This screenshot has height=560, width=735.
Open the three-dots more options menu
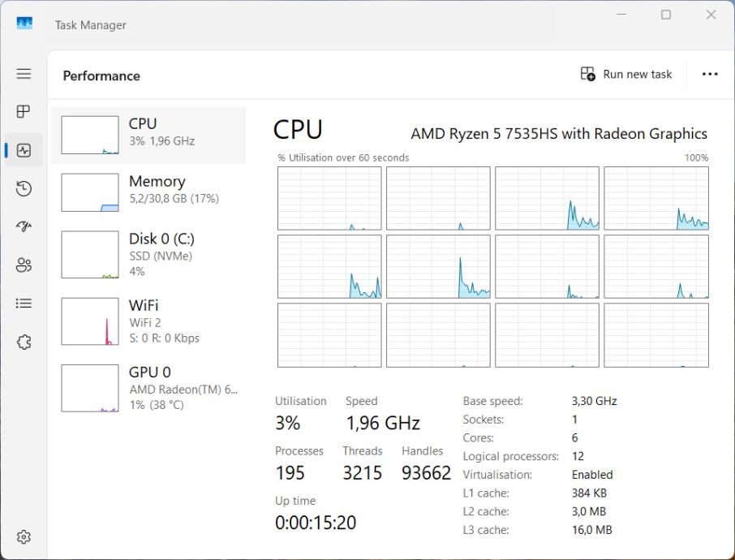point(710,75)
